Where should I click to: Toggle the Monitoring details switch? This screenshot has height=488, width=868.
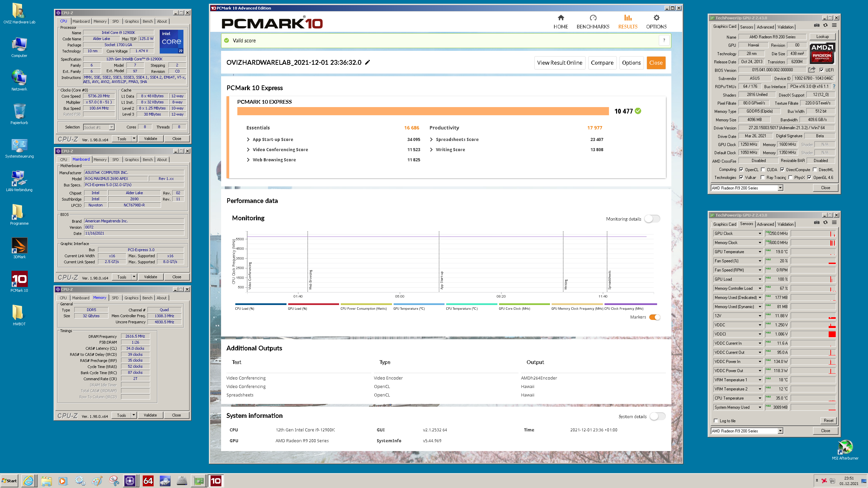652,219
